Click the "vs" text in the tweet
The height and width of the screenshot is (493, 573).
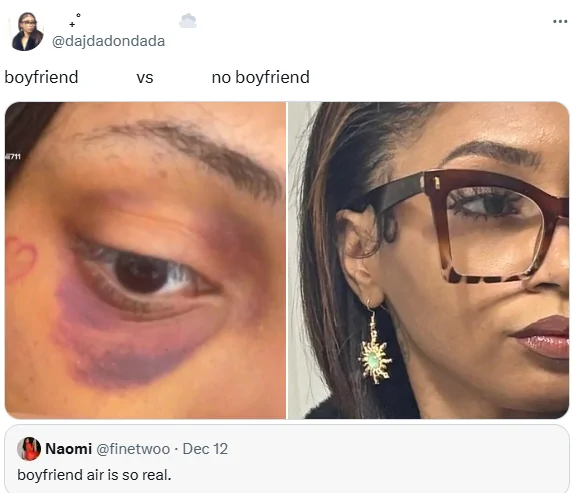pyautogui.click(x=145, y=78)
